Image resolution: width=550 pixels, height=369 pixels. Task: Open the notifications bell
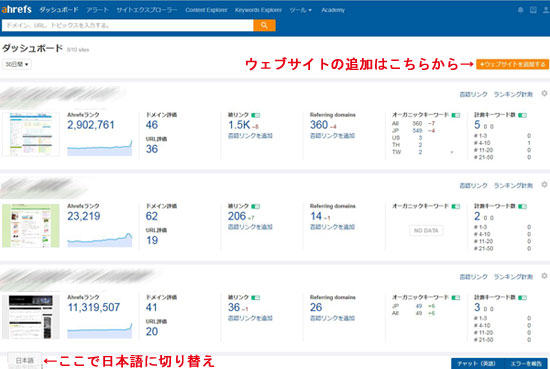pyautogui.click(x=521, y=10)
